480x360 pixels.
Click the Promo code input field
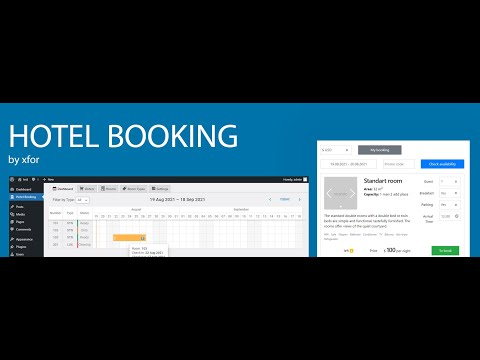(399, 164)
